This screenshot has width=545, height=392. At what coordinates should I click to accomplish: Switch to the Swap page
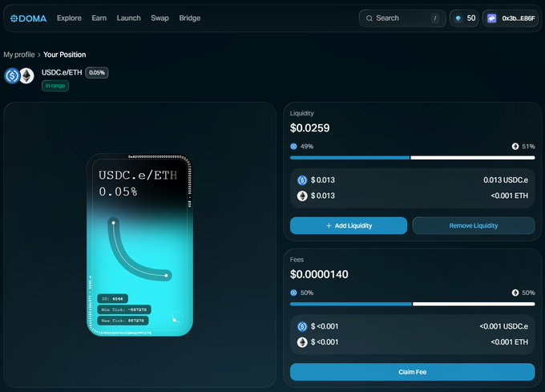click(159, 18)
